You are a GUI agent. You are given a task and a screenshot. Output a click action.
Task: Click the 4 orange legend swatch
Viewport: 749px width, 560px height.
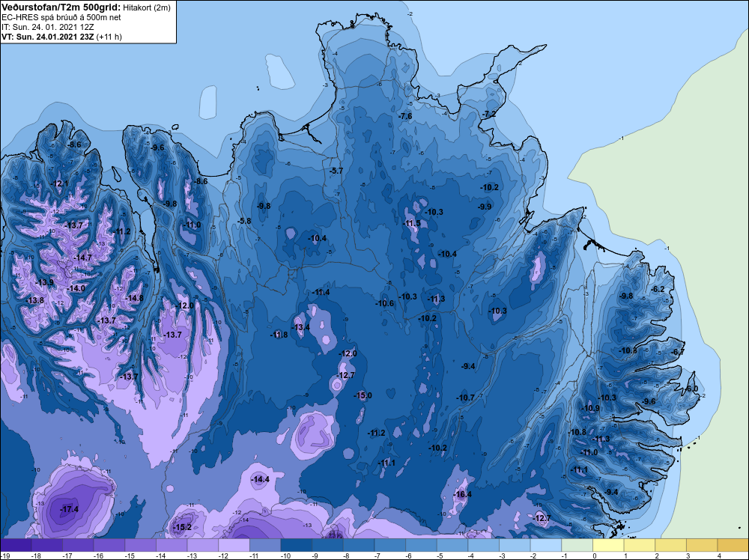pyautogui.click(x=733, y=545)
